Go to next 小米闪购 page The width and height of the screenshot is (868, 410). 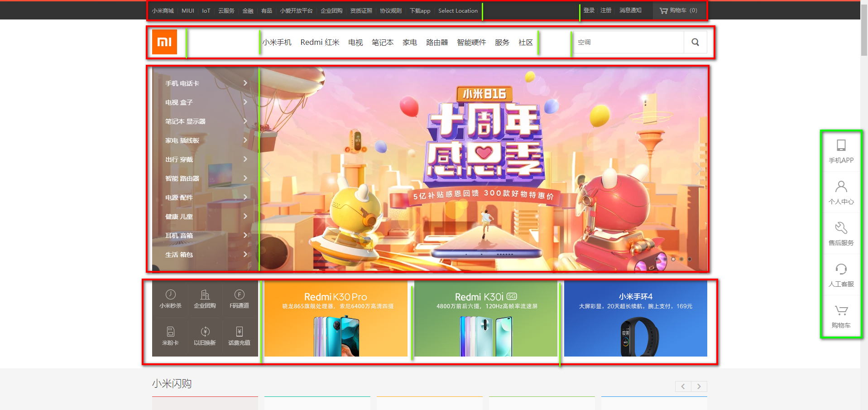(x=699, y=386)
